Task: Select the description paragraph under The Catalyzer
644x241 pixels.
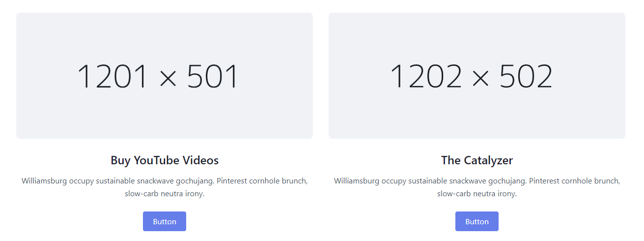Action: pos(476,187)
